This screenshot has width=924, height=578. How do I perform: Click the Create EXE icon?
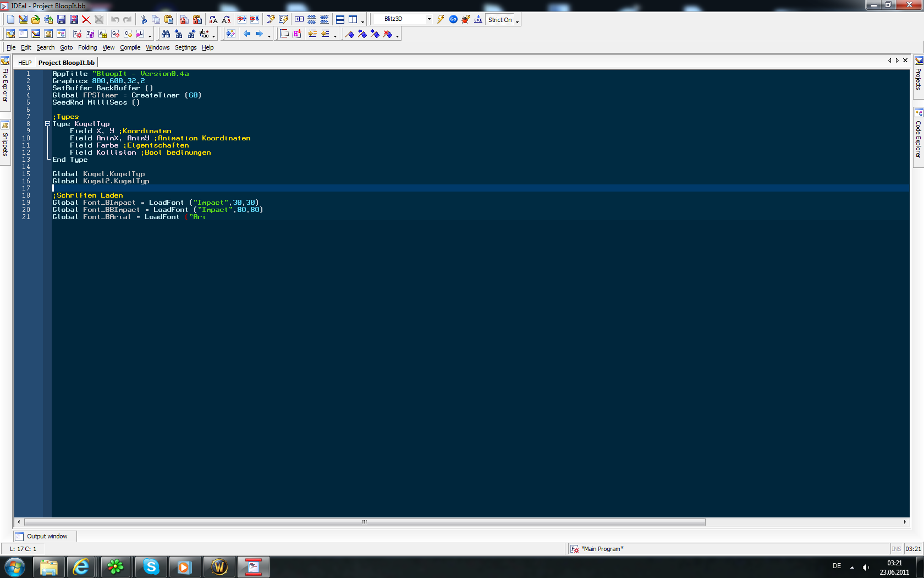tap(478, 19)
